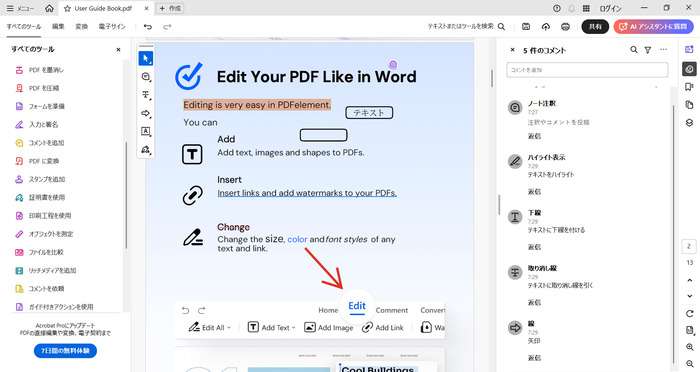Rotate the page view
700x372 pixels.
tap(689, 313)
